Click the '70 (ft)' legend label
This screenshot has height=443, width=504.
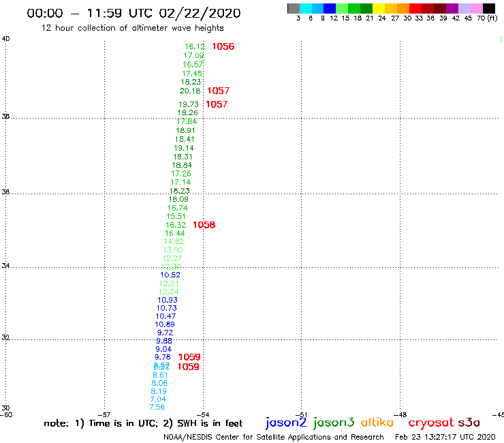(487, 18)
